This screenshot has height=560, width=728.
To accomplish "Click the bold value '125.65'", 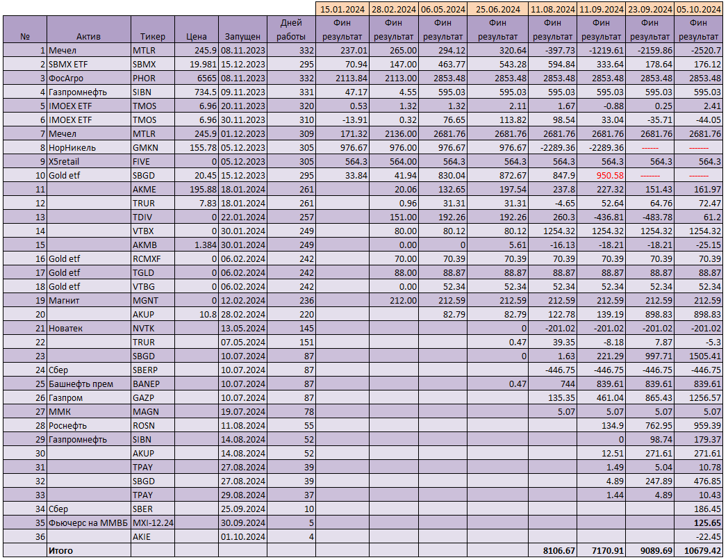I will coord(699,523).
